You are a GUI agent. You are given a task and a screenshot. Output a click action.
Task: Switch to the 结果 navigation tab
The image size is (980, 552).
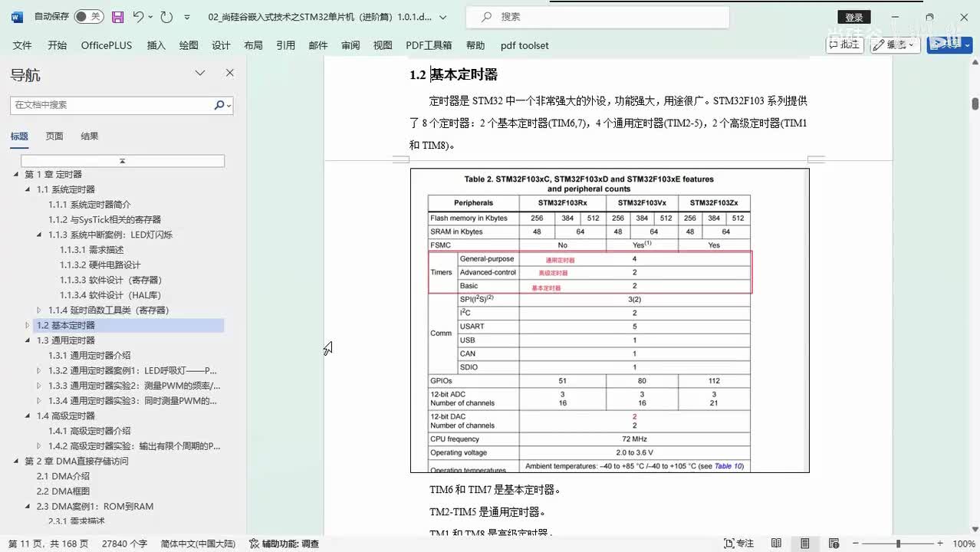(90, 136)
